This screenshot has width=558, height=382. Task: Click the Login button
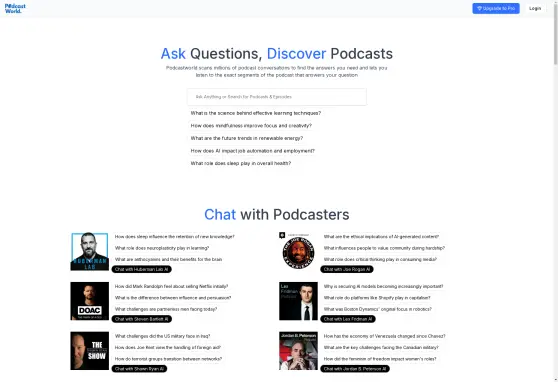coord(535,8)
